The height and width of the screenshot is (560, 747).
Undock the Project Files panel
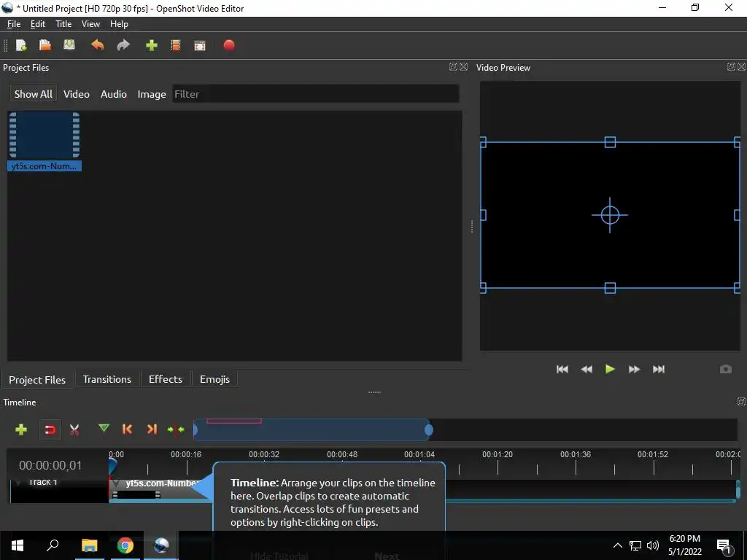[454, 66]
